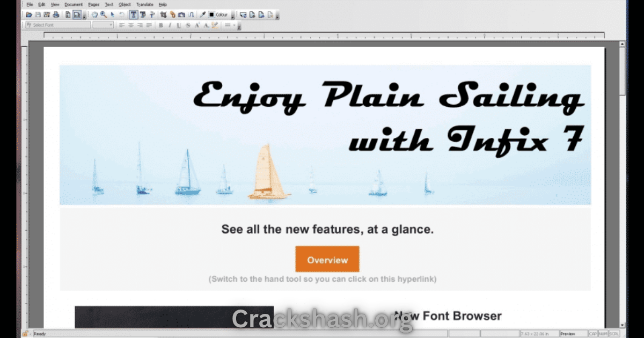Select facing pages view icon
Viewport: 644px width, 338px height.
77,15
